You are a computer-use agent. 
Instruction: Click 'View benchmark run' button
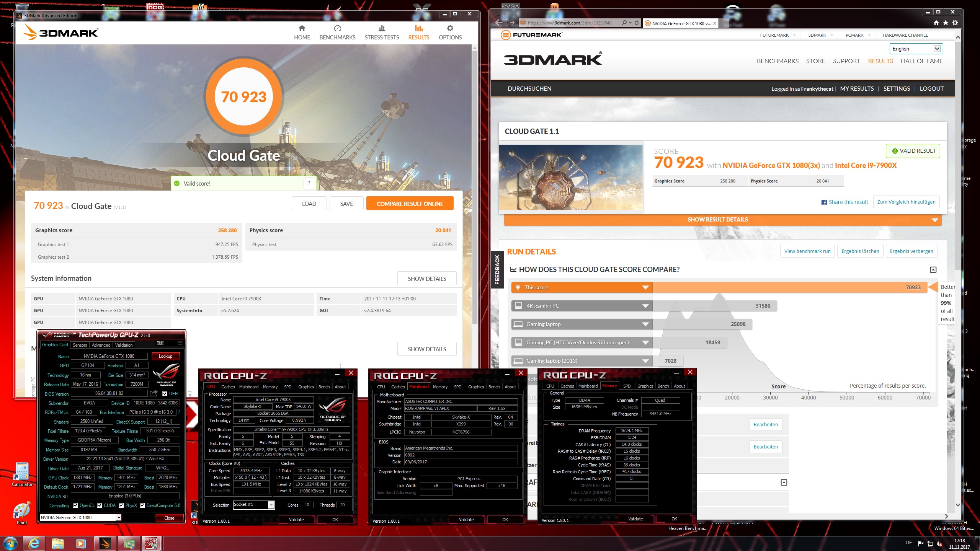(807, 251)
